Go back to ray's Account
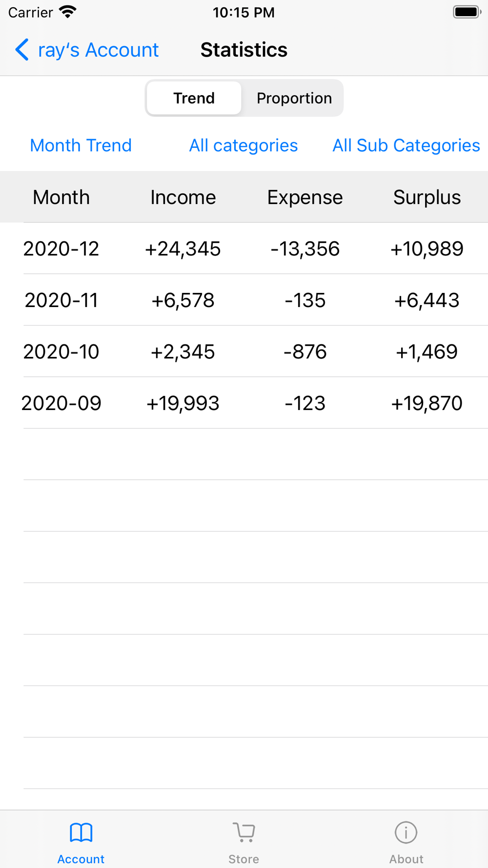Screen dimensions: 488x868 click(98, 50)
